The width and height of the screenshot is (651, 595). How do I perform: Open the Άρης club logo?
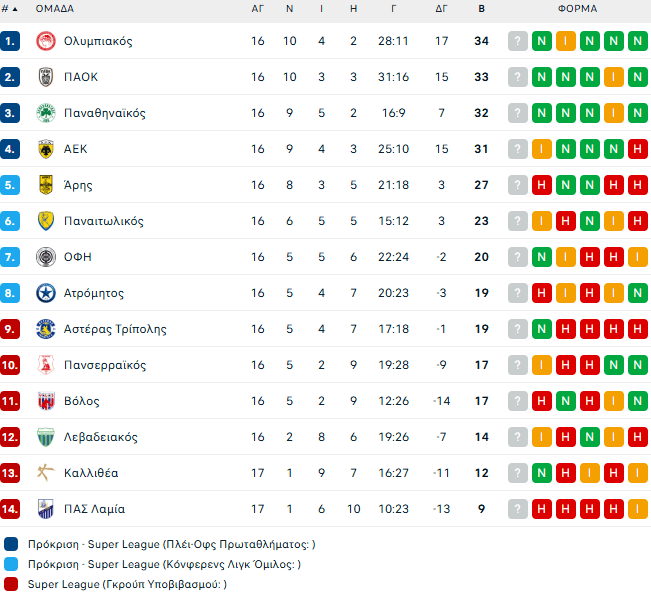pos(45,185)
